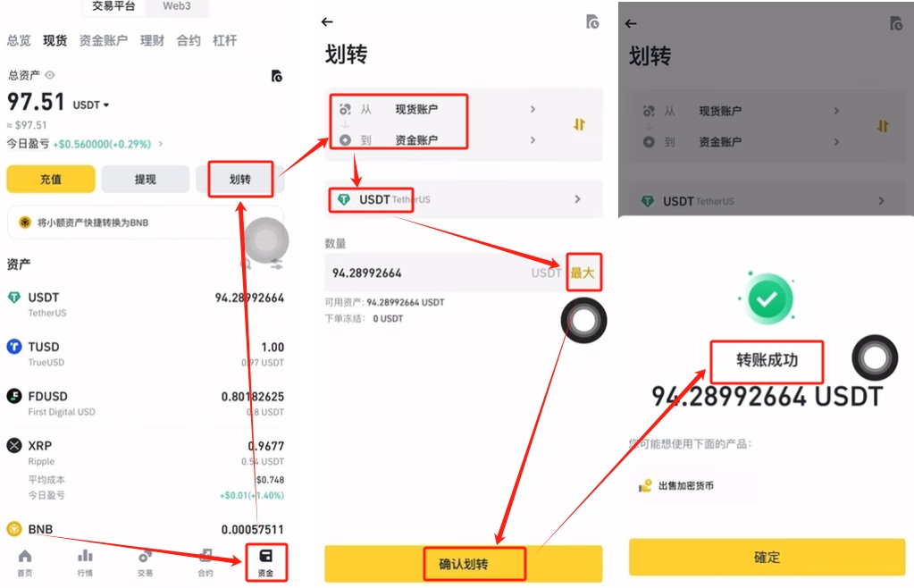Swap from and to accounts with yellow arrows icon
The width and height of the screenshot is (914, 588).
coord(579,125)
